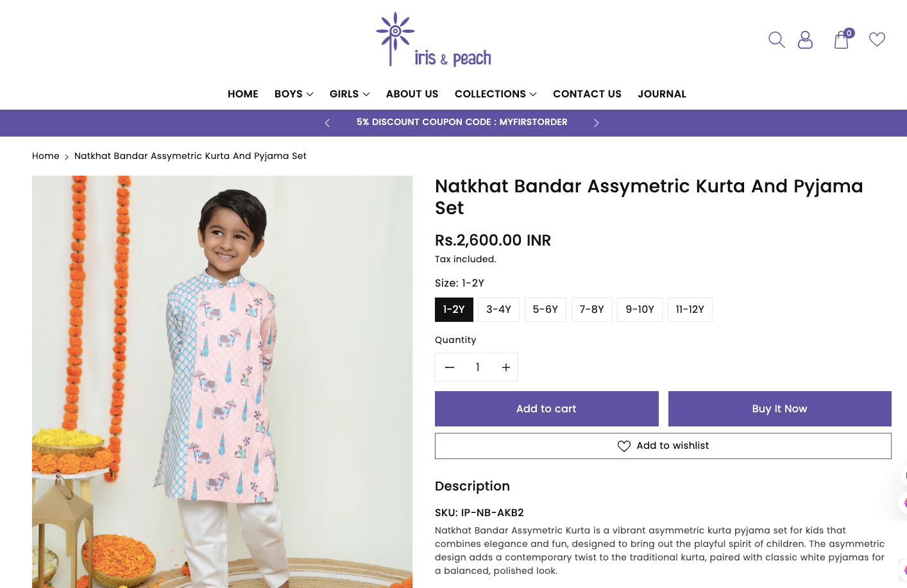
Task: Increase quantity with plus icon
Action: [x=505, y=367]
